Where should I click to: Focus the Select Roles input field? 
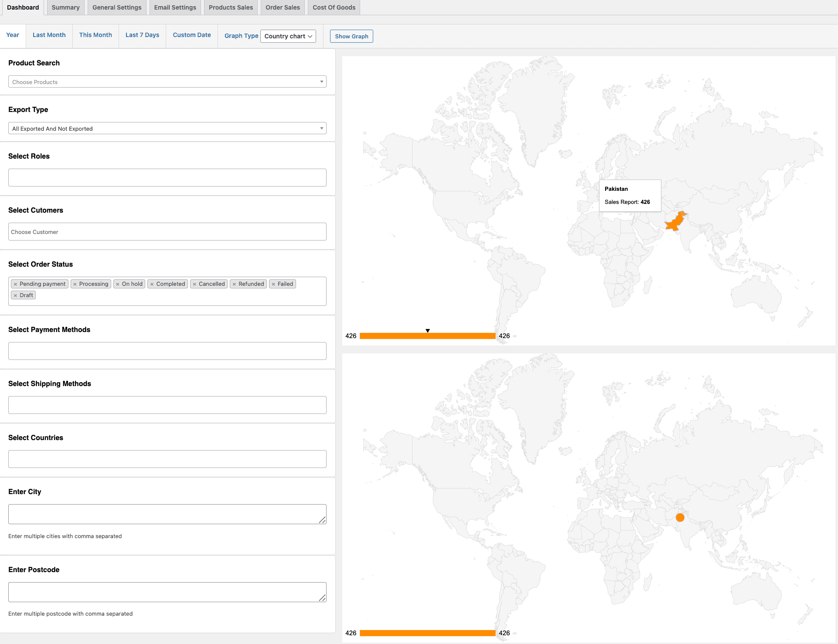167,178
